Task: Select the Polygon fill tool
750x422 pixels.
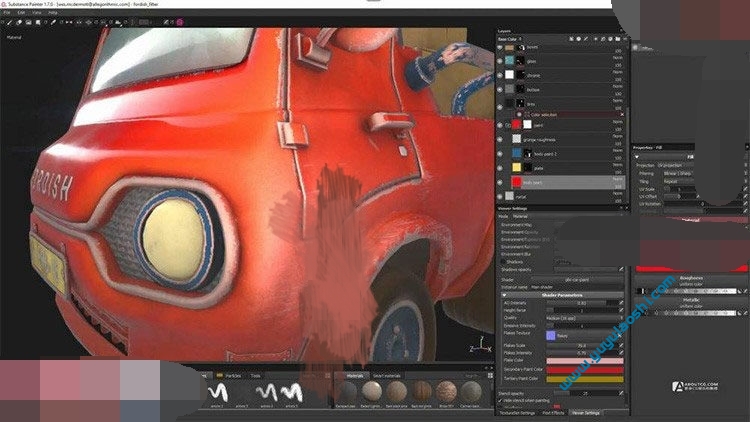Action: (x=38, y=22)
